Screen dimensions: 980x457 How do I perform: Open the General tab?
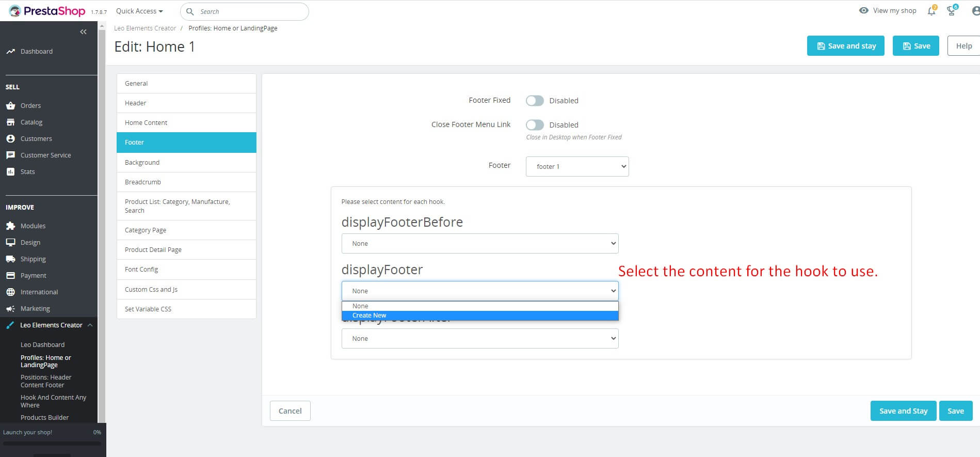point(186,84)
